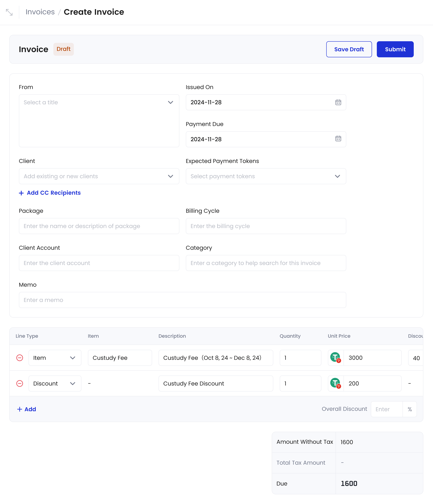433x504 pixels.
Task: Open the Discount line type dropdown
Action: (55, 383)
